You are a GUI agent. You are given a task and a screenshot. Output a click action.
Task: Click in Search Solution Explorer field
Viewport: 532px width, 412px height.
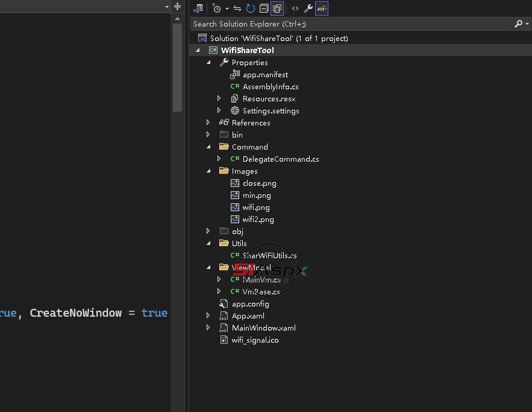click(351, 24)
